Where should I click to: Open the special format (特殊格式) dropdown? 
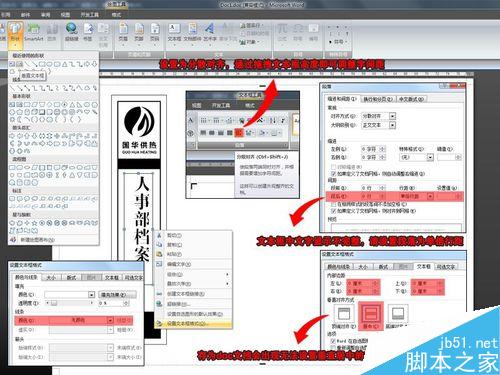[430, 157]
